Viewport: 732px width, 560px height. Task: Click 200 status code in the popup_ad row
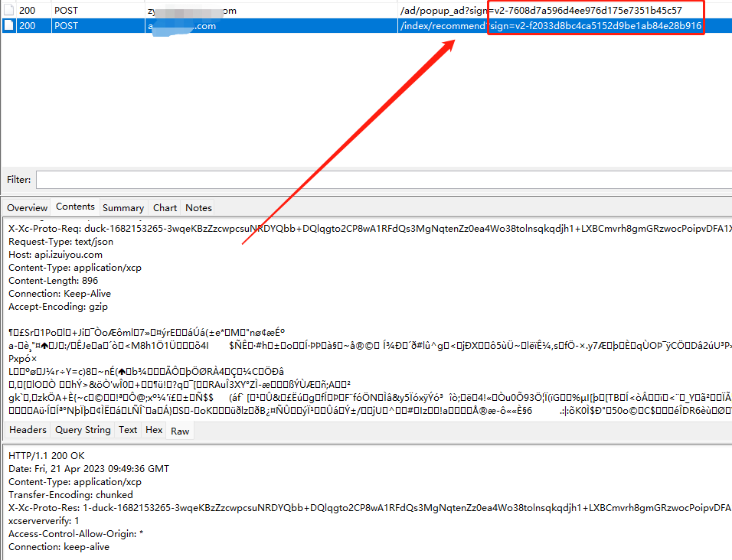coord(27,10)
